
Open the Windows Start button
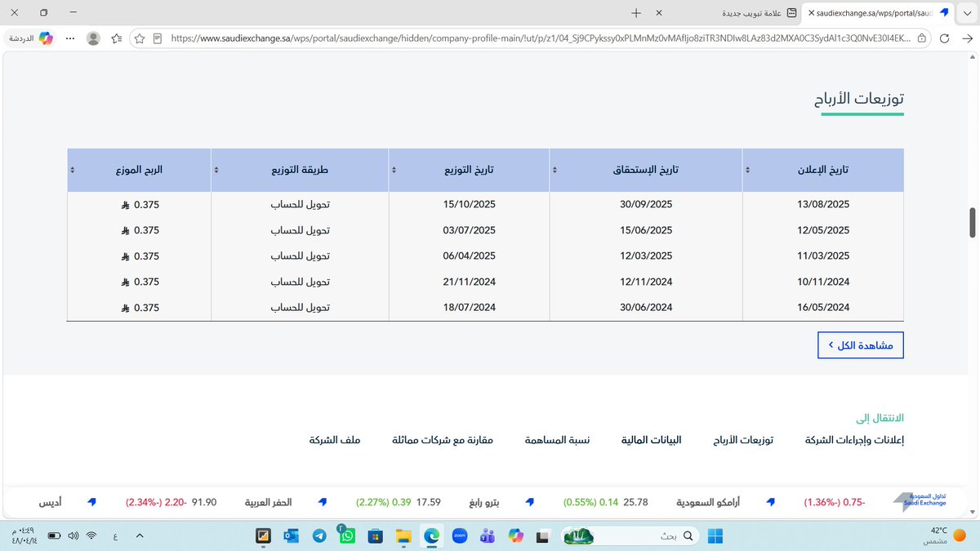[715, 535]
